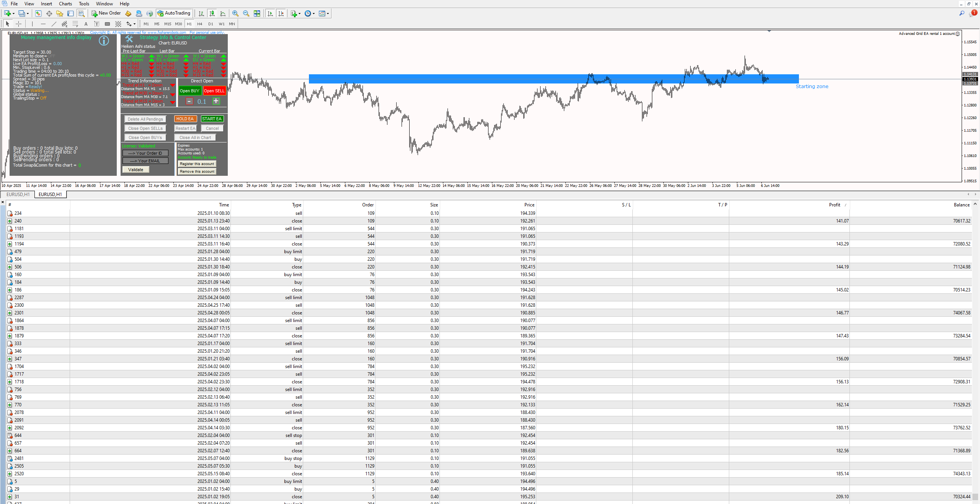This screenshot has height=504, width=980.
Task: Switch timeframe to M1
Action: [146, 24]
